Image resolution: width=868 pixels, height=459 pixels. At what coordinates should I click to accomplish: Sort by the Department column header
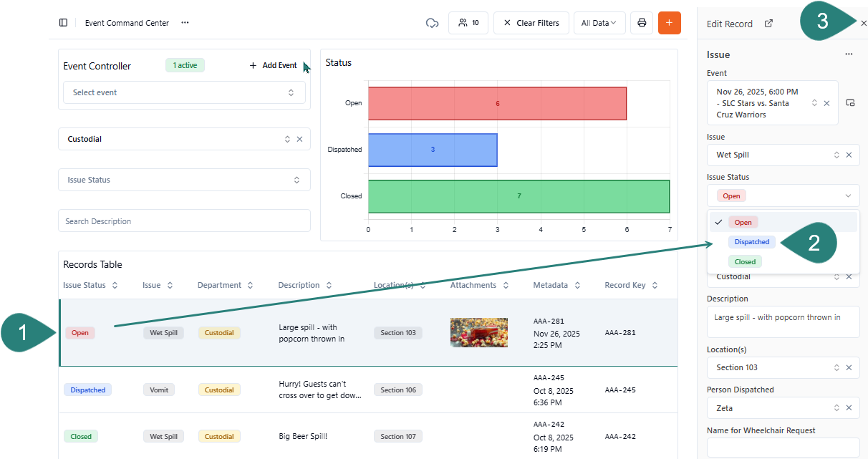click(225, 285)
